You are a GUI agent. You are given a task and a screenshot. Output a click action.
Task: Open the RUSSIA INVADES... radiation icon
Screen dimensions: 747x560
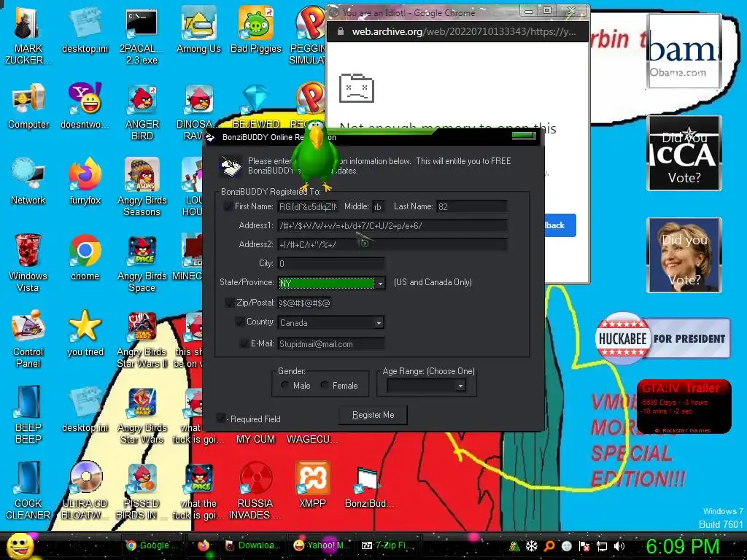[x=255, y=490]
